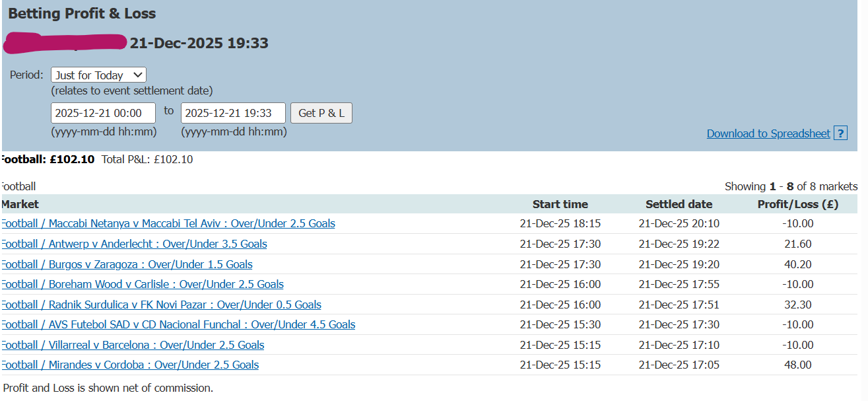Click the end date input field
The height and width of the screenshot is (401, 868).
point(233,113)
